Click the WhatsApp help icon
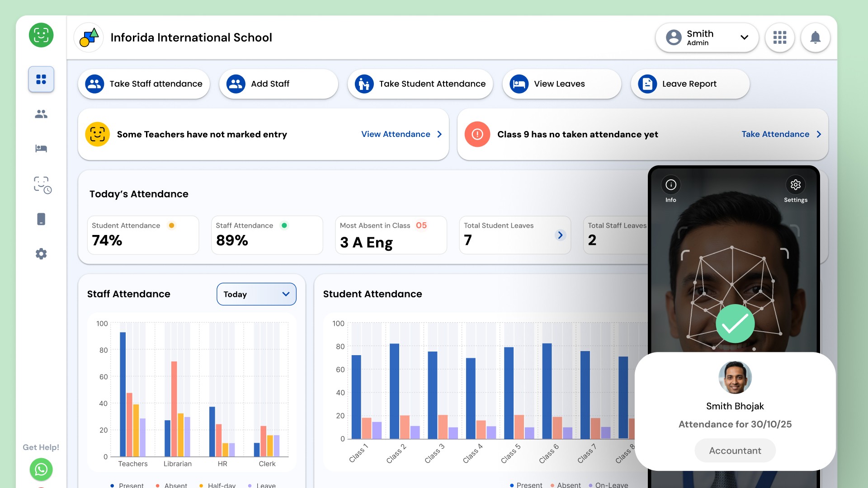 point(41,469)
